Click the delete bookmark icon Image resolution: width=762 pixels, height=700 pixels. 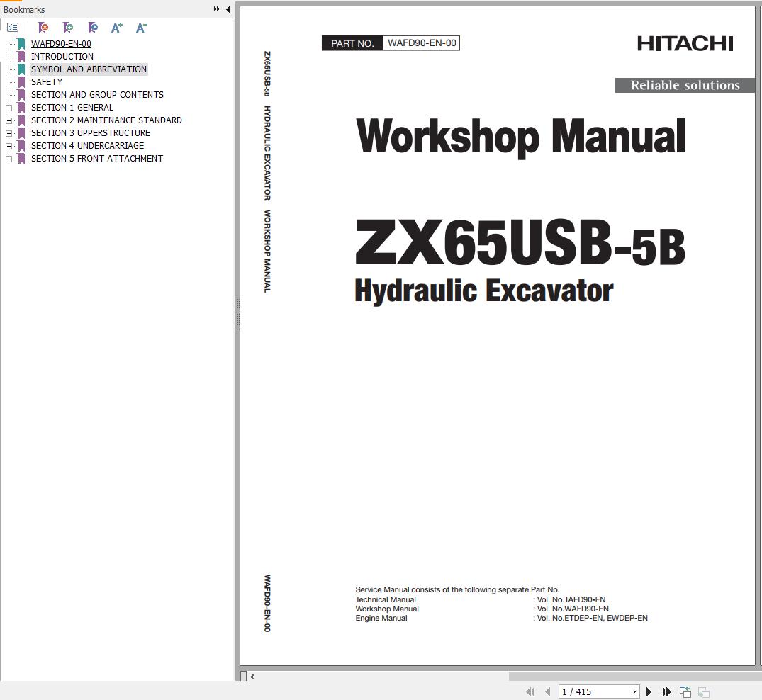point(43,28)
